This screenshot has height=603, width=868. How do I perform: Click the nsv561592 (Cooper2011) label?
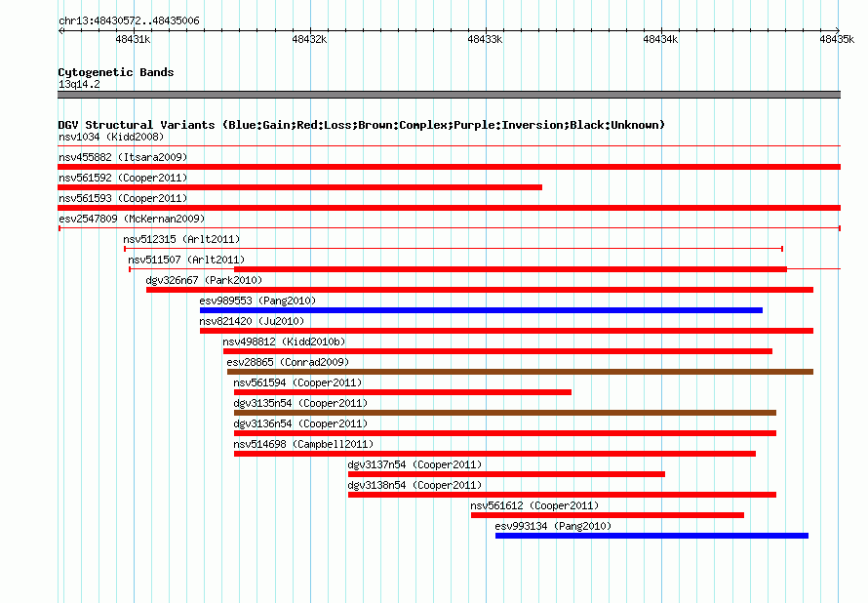123,178
